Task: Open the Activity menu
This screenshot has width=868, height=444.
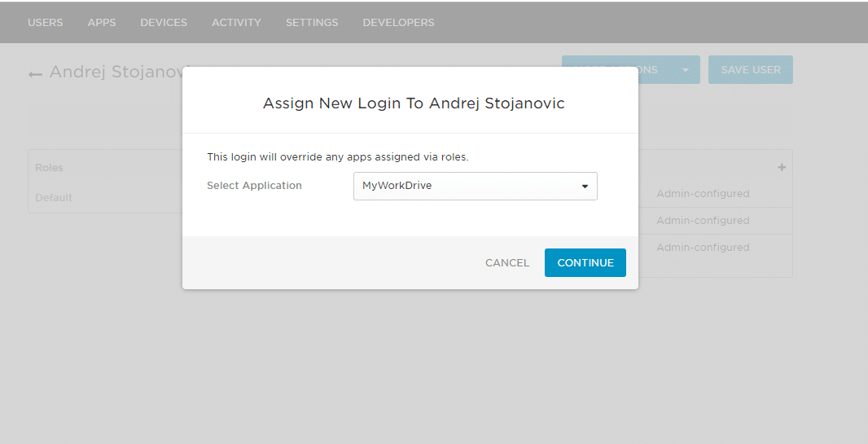Action: click(236, 23)
